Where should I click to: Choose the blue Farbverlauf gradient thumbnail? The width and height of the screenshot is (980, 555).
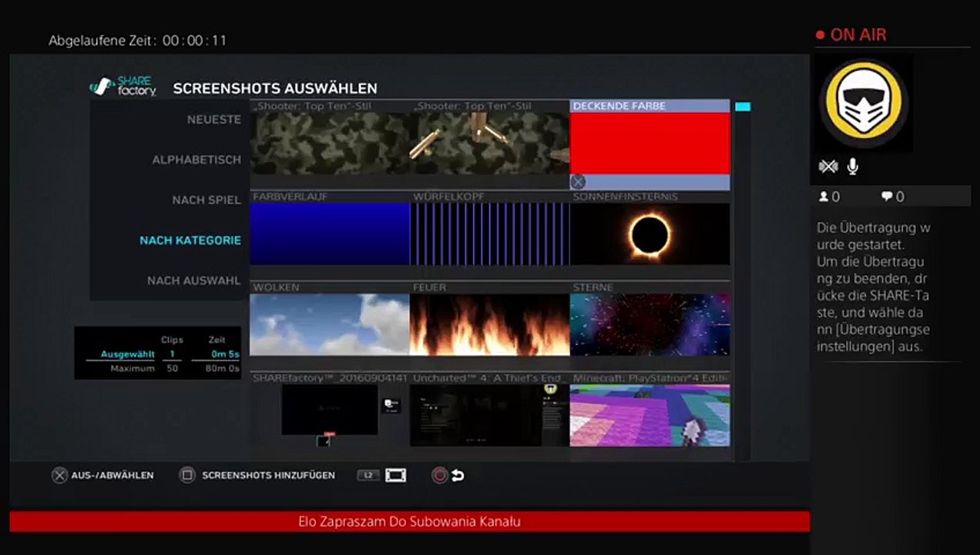(x=329, y=234)
